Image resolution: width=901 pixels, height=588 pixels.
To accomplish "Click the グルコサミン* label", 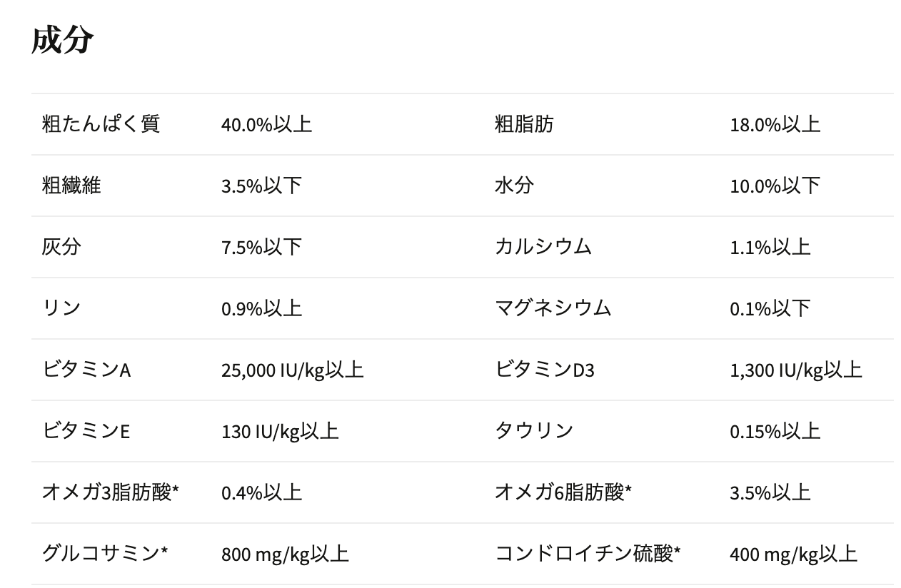I will [x=105, y=554].
